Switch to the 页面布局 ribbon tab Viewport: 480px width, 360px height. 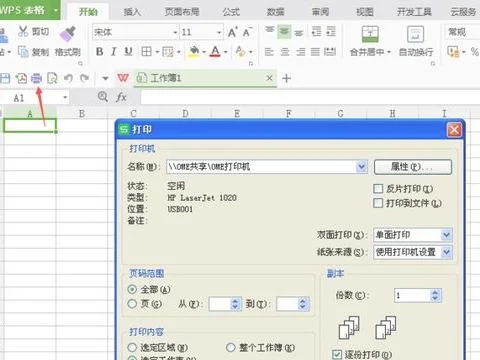[x=182, y=12]
